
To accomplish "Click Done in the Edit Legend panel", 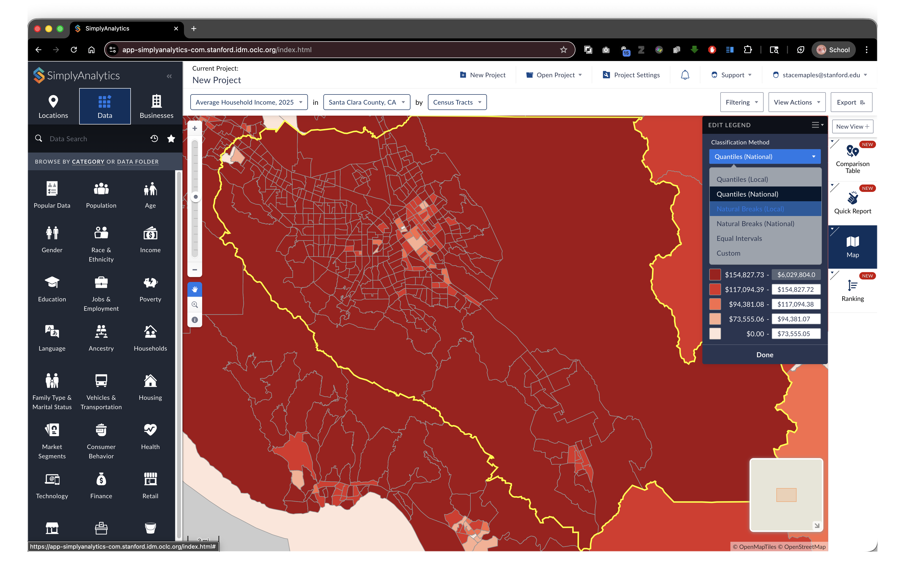I will (x=765, y=355).
